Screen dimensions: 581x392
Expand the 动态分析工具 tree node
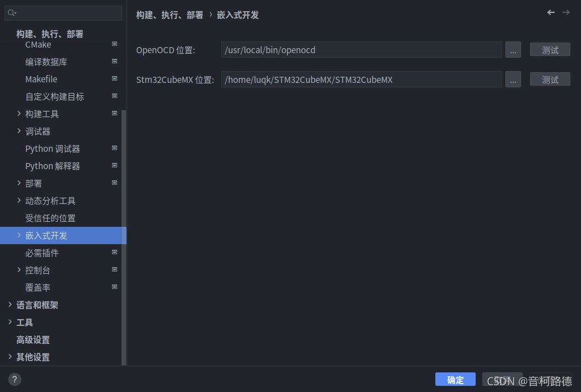19,200
